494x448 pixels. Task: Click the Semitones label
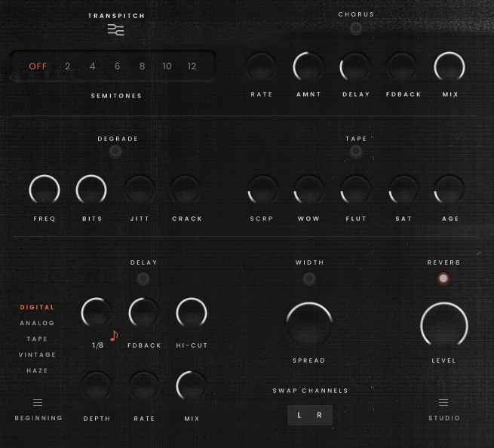[x=116, y=96]
